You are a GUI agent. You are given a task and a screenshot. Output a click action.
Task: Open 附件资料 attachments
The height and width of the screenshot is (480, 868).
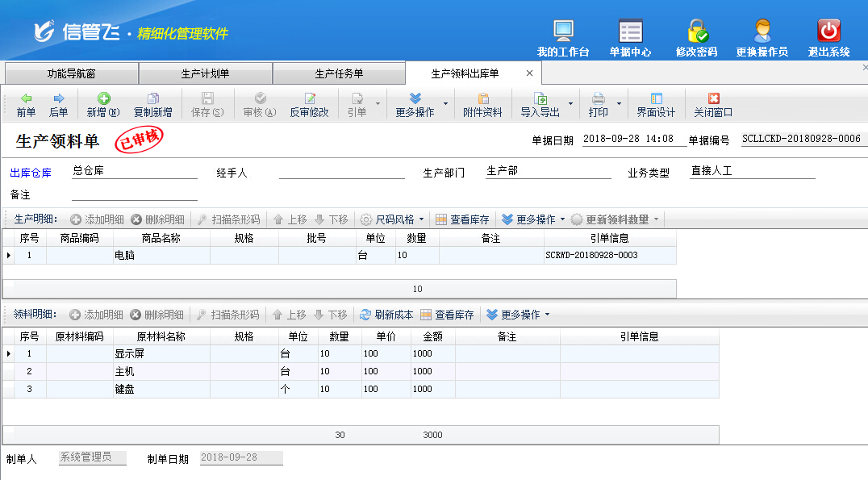(482, 105)
